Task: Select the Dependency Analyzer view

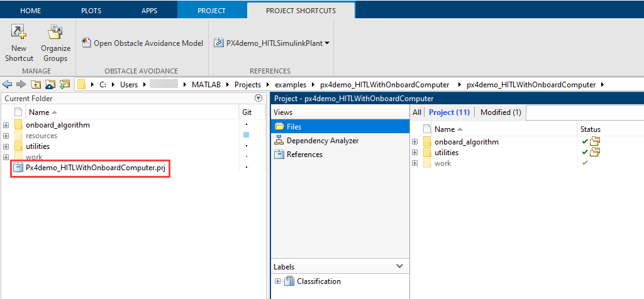Action: point(322,141)
